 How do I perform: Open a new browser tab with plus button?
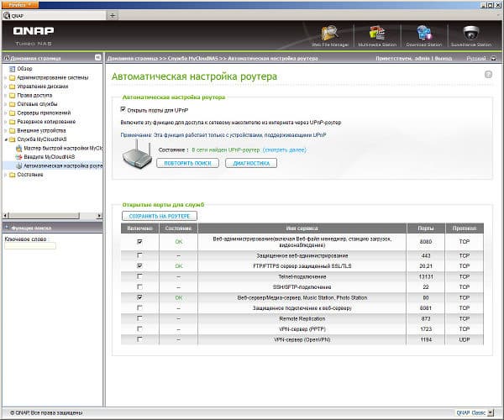pyautogui.click(x=113, y=15)
